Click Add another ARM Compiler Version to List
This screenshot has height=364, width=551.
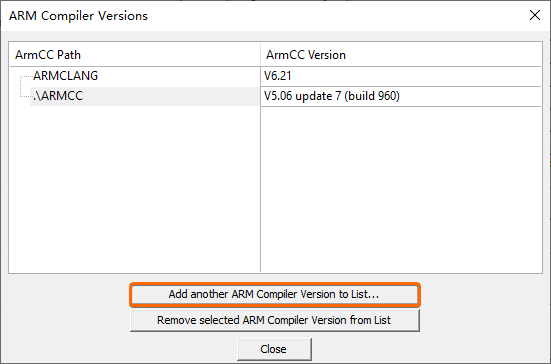click(x=275, y=294)
